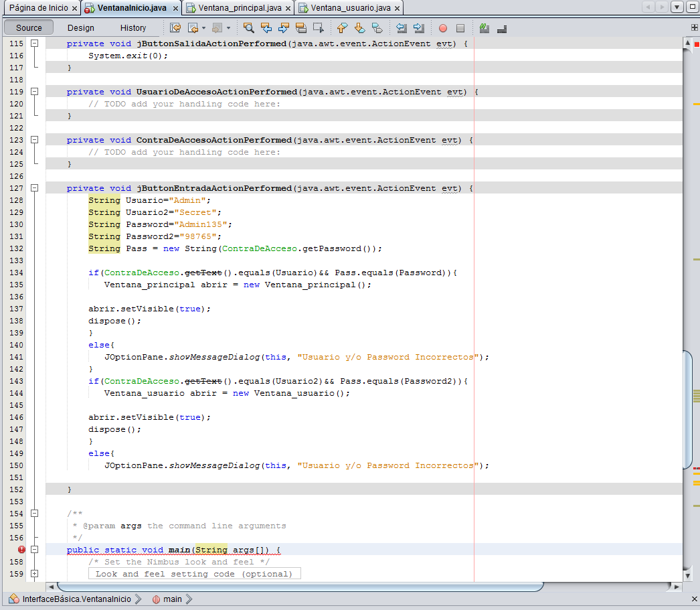This screenshot has width=700, height=610.
Task: Click the horizontal scrollbar thumb
Action: point(300,587)
